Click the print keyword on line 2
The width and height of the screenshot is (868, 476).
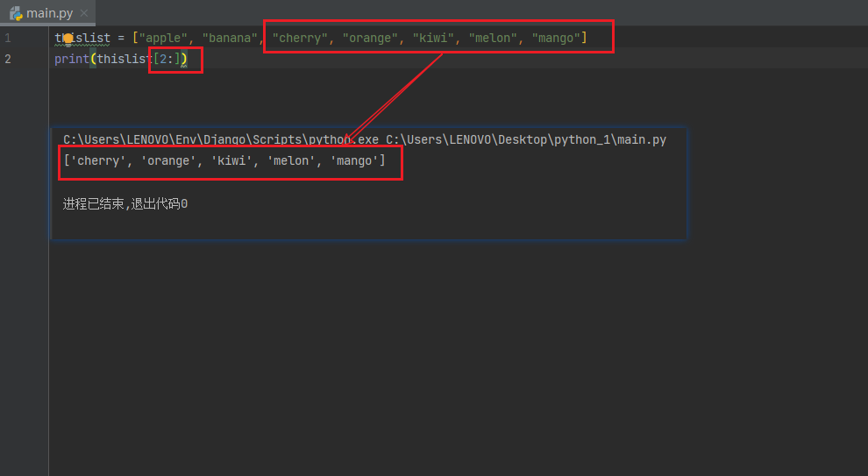pos(72,59)
